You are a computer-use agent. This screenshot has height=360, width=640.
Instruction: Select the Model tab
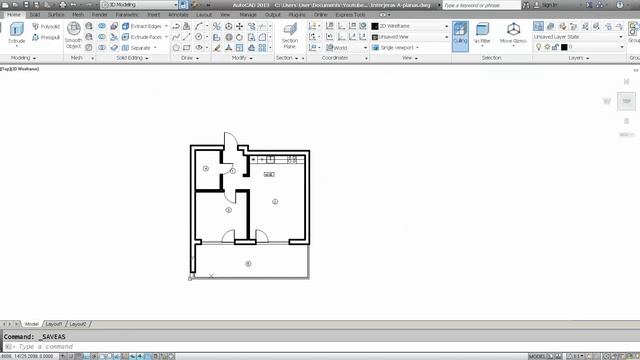pyautogui.click(x=31, y=324)
